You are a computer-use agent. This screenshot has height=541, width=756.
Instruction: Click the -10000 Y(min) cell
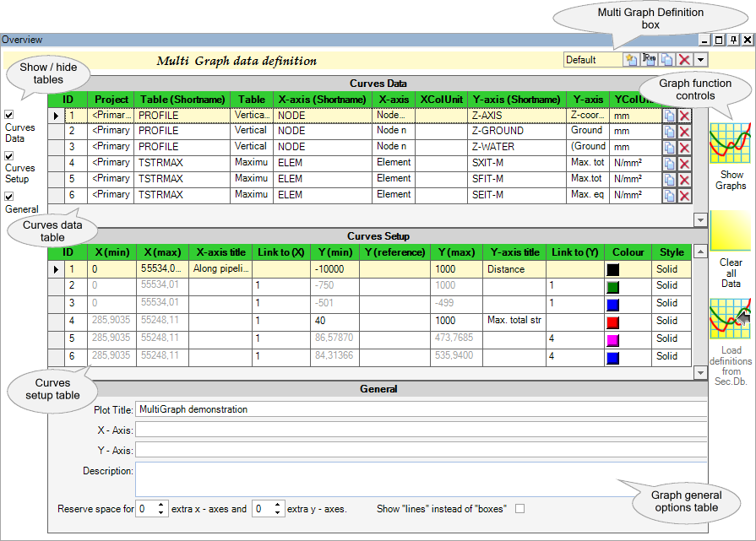[x=334, y=269]
